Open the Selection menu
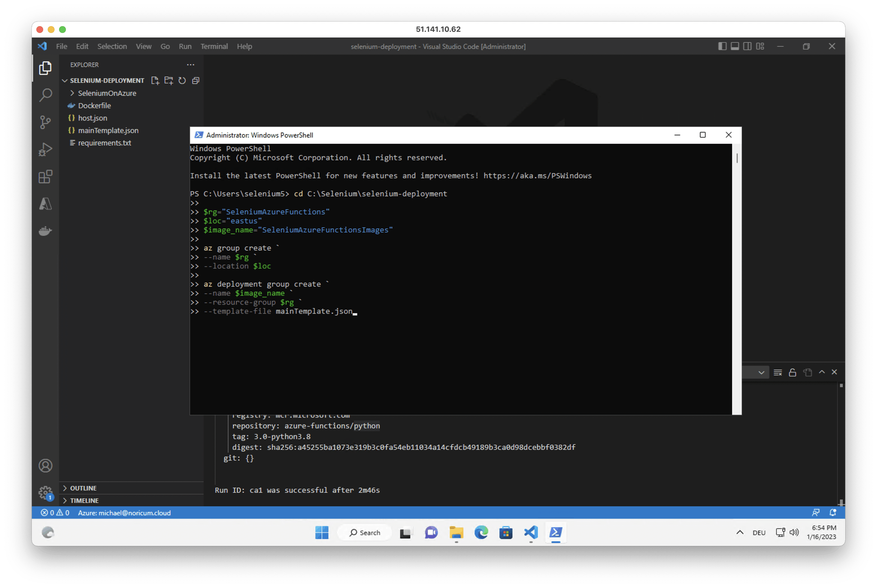 click(x=112, y=46)
